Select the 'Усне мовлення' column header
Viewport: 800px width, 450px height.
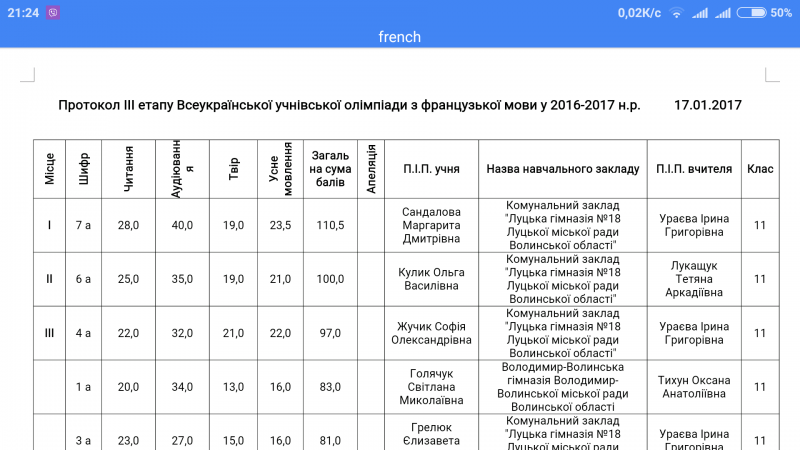coord(280,169)
